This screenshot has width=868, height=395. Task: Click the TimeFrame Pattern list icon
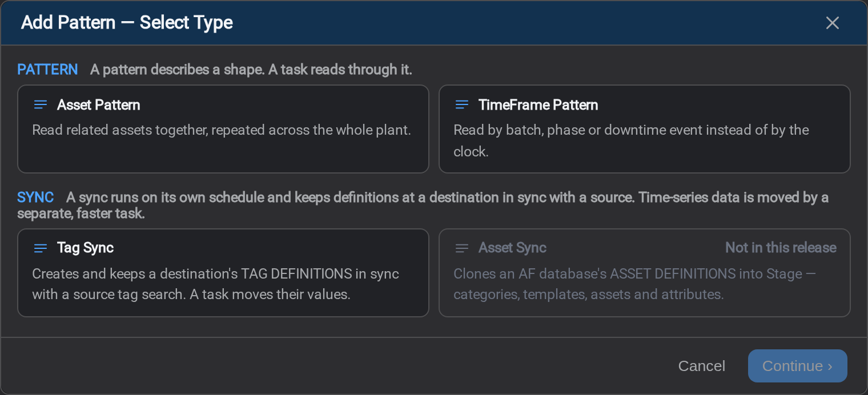pyautogui.click(x=462, y=105)
